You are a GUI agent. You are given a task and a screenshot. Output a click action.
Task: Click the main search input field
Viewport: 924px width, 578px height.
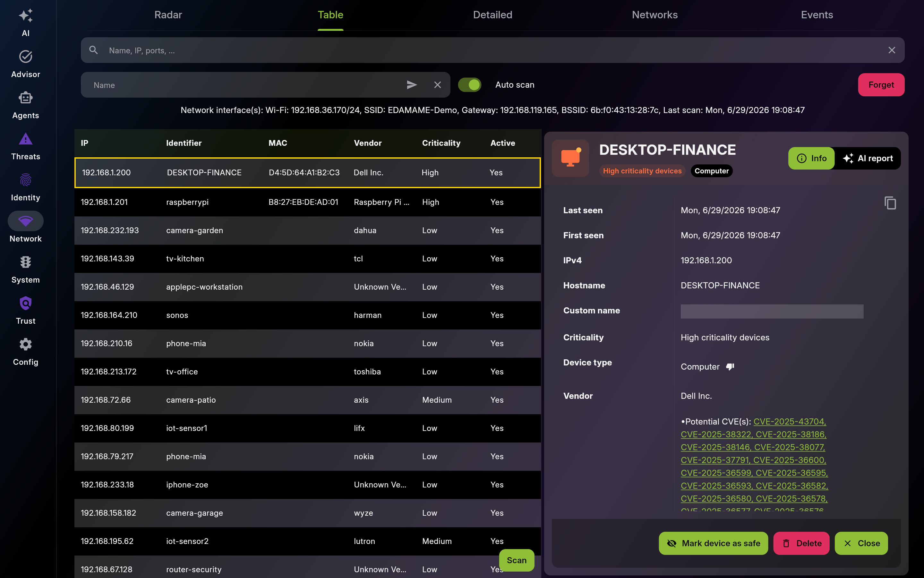pyautogui.click(x=492, y=50)
